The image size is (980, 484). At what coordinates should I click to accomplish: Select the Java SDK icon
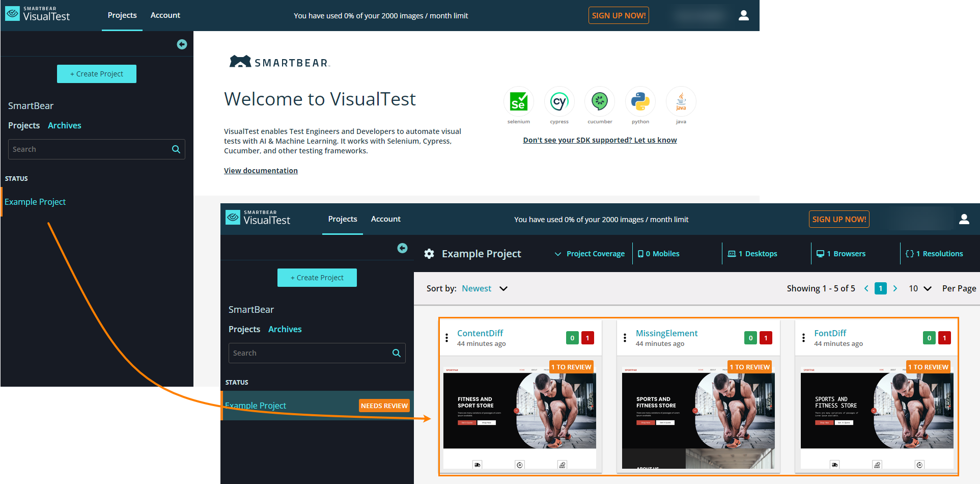[681, 101]
